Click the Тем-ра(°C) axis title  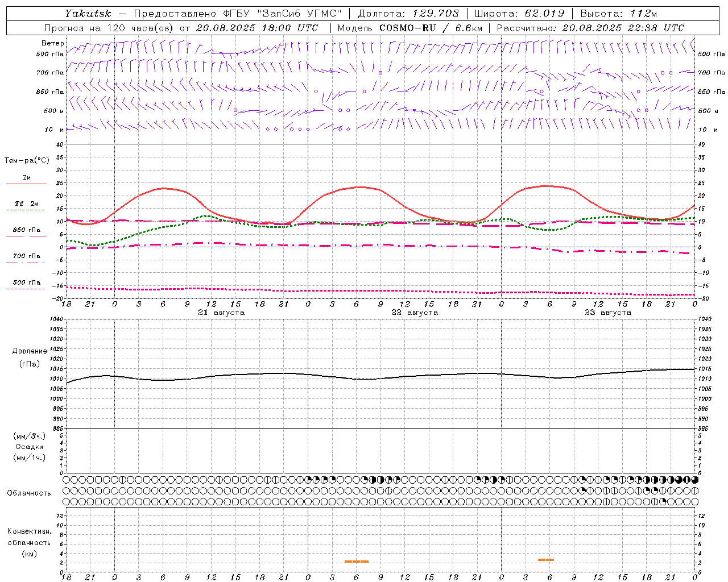point(27,160)
